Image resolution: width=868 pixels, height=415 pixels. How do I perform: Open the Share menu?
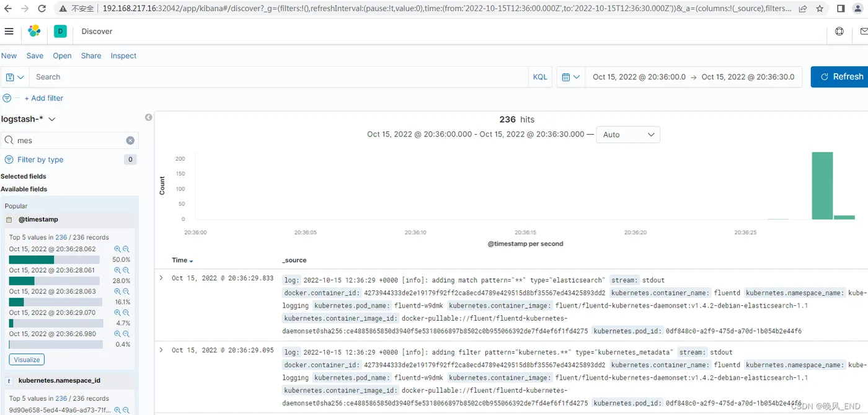pos(91,56)
